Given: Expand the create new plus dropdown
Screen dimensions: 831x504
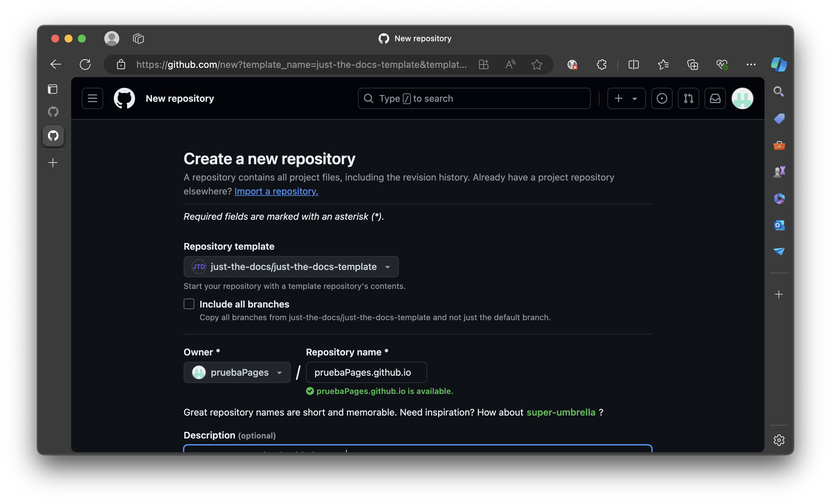Looking at the screenshot, I should pyautogui.click(x=626, y=98).
